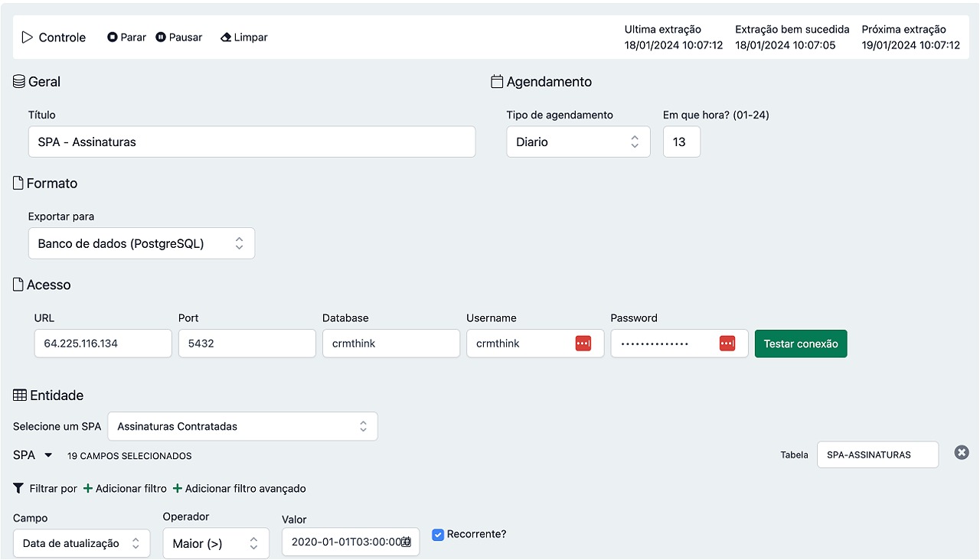Pause extraction with the Pausar button

click(178, 37)
